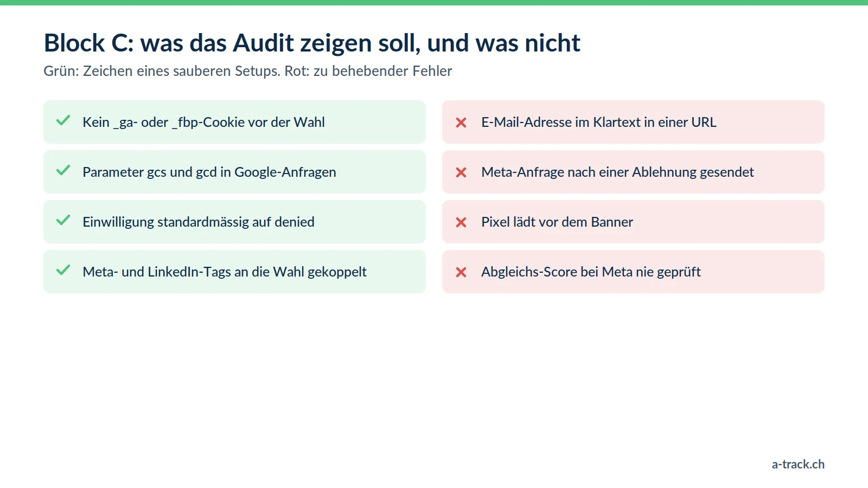Click the red X beside Pixel lädt vor dem Banner

tap(461, 222)
